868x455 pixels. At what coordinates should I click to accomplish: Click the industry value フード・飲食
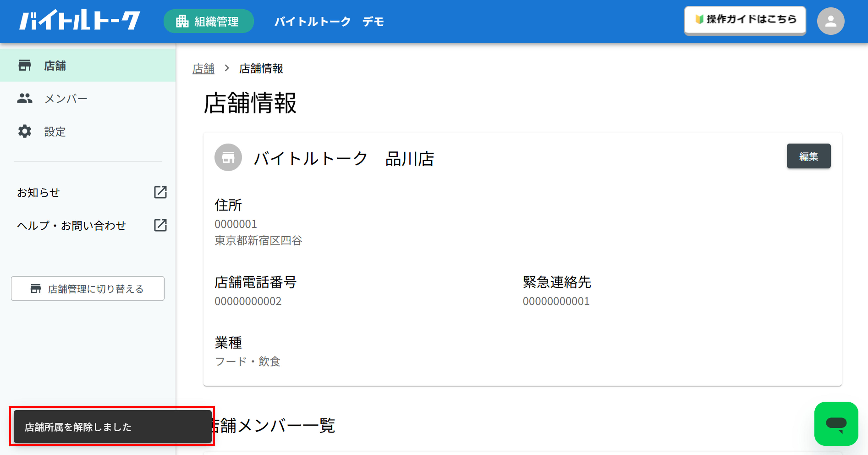point(248,362)
